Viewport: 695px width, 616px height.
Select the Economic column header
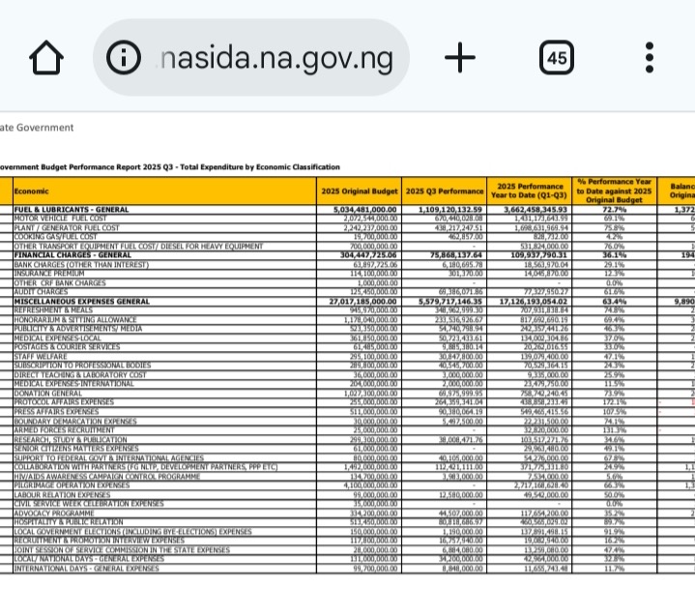point(39,191)
